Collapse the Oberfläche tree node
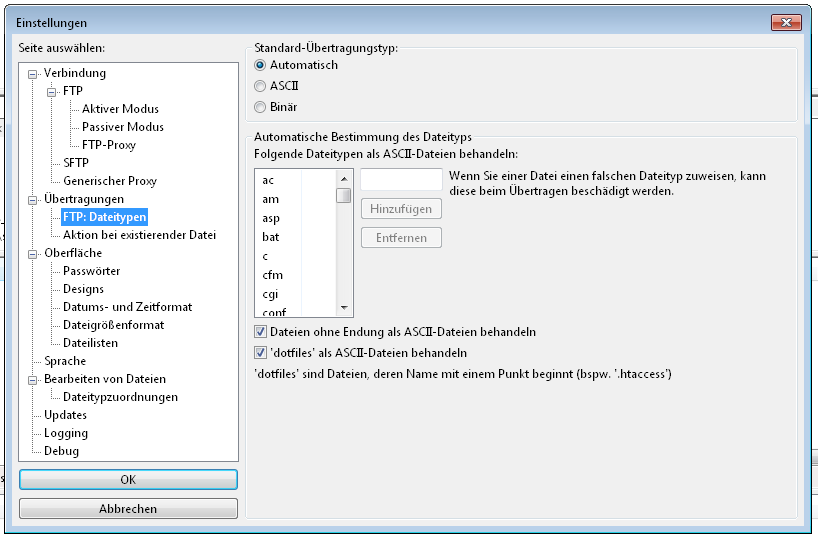Image resolution: width=818 pixels, height=540 pixels. coord(33,254)
